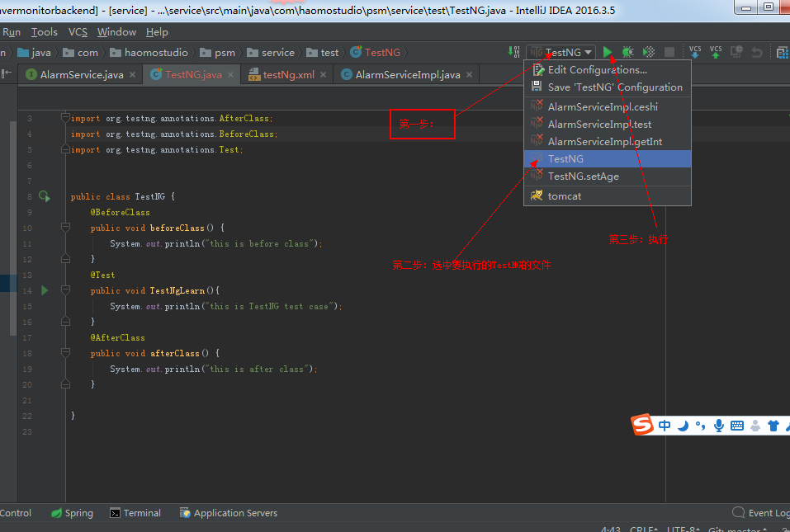Image resolution: width=790 pixels, height=532 pixels.
Task: Open the Sogou soft keyboard icon
Action: [x=736, y=426]
